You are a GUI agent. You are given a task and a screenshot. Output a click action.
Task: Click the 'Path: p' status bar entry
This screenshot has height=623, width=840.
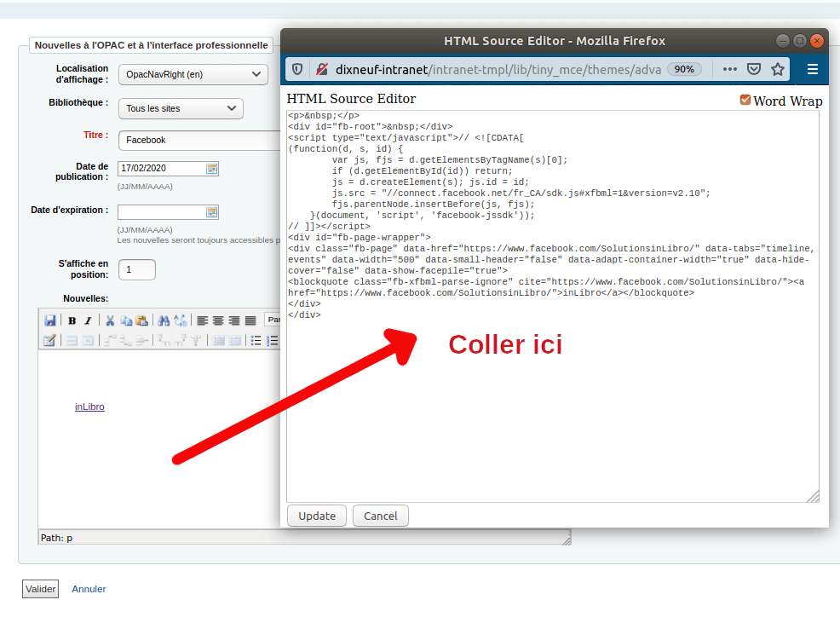coord(56,538)
